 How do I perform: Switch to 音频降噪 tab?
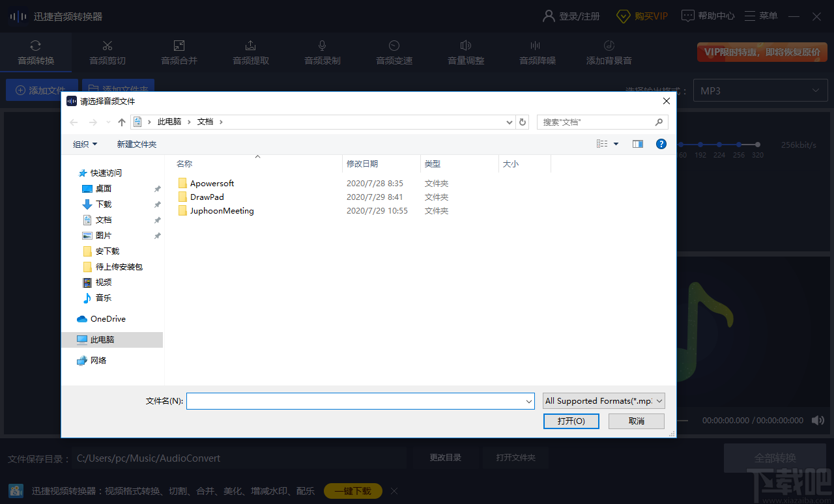(x=538, y=53)
